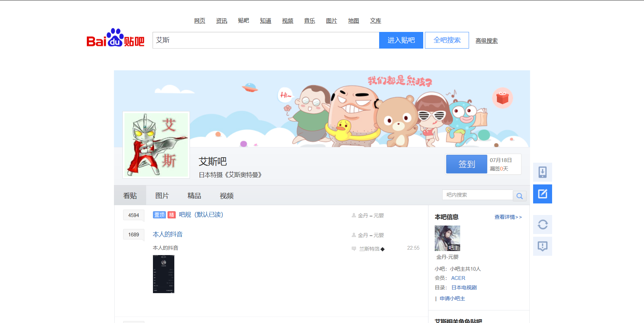Open the 高级搜索 link

[487, 41]
